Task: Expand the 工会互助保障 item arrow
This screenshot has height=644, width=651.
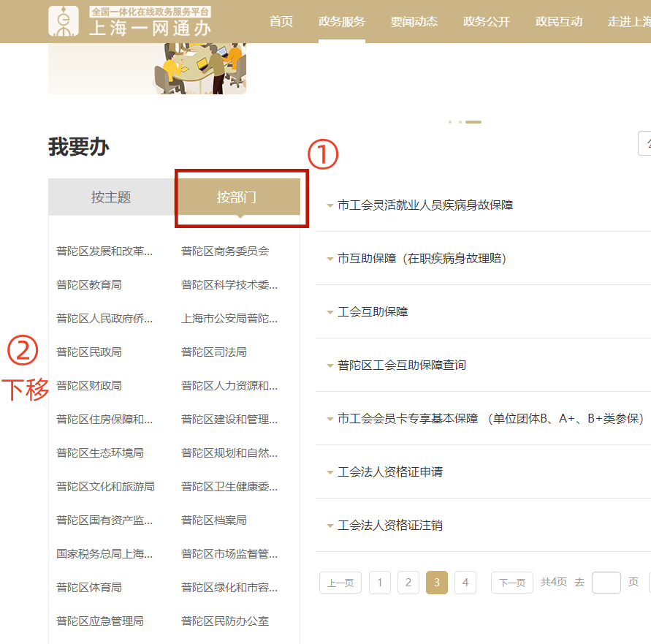Action: pos(330,312)
